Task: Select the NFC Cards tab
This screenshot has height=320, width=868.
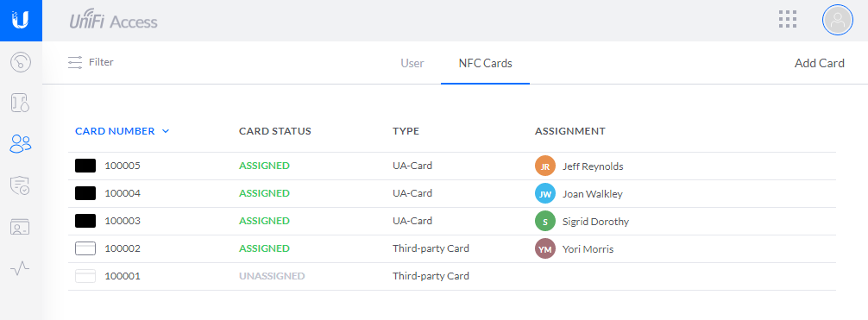Action: tap(486, 63)
